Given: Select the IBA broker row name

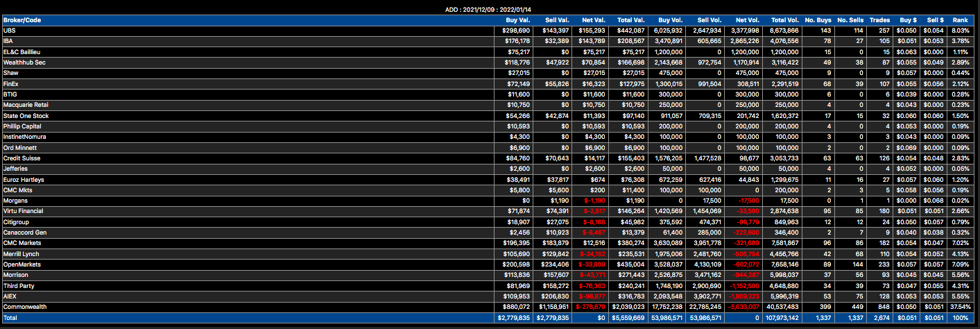Looking at the screenshot, I should pyautogui.click(x=8, y=41).
